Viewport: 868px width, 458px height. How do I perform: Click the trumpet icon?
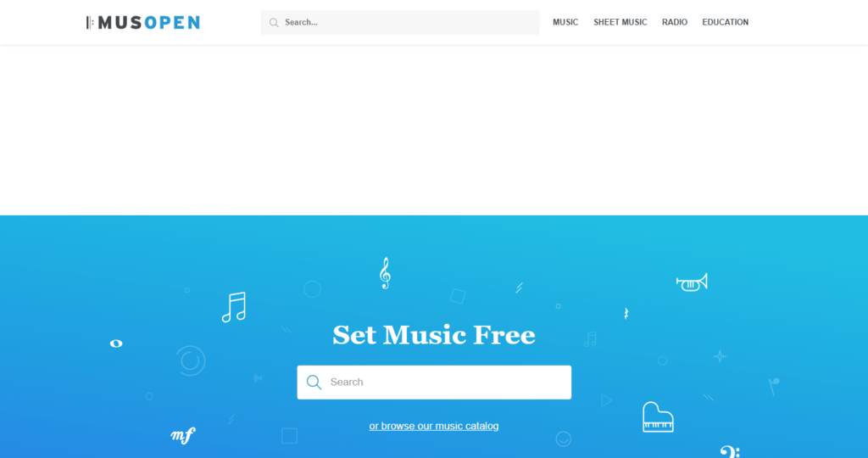692,282
